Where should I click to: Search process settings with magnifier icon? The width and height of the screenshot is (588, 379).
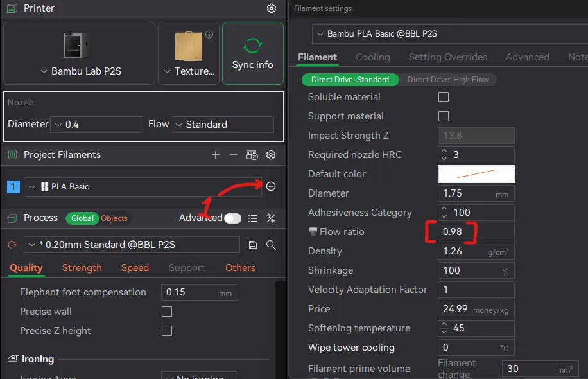pos(271,245)
